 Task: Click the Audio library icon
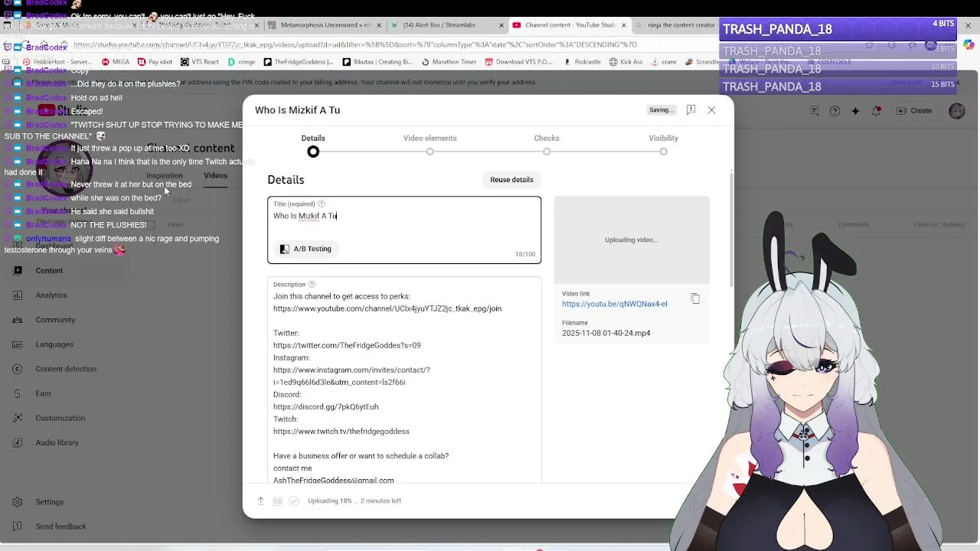point(18,442)
